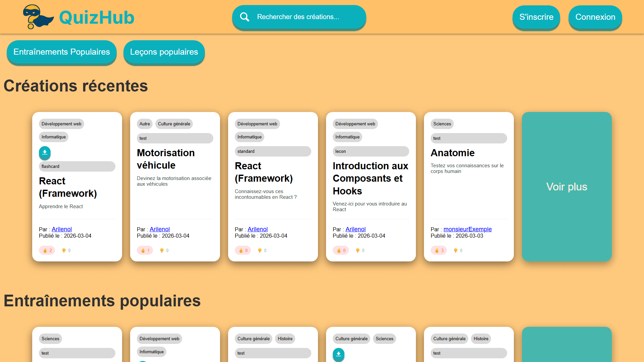Dislike the standard React (Framework) quiz
The image size is (644, 362).
[x=262, y=250]
